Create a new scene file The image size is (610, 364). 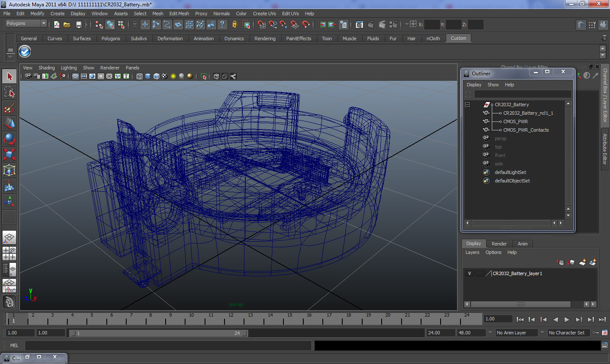tap(57, 25)
